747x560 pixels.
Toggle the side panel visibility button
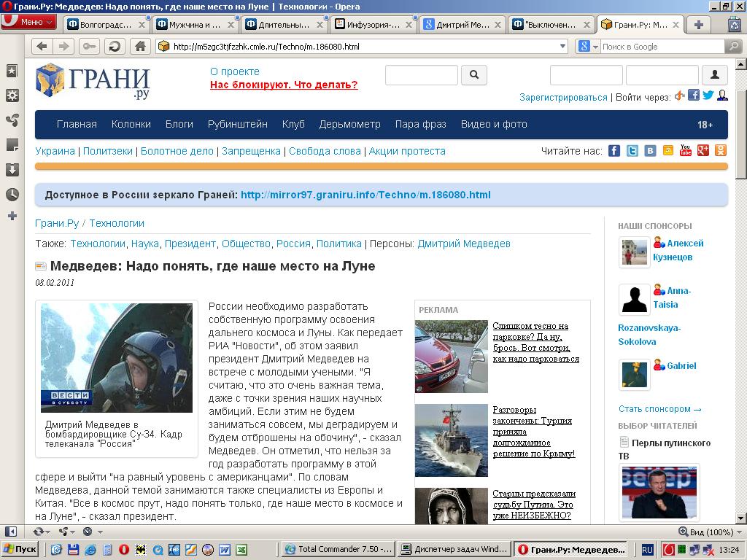click(x=11, y=532)
